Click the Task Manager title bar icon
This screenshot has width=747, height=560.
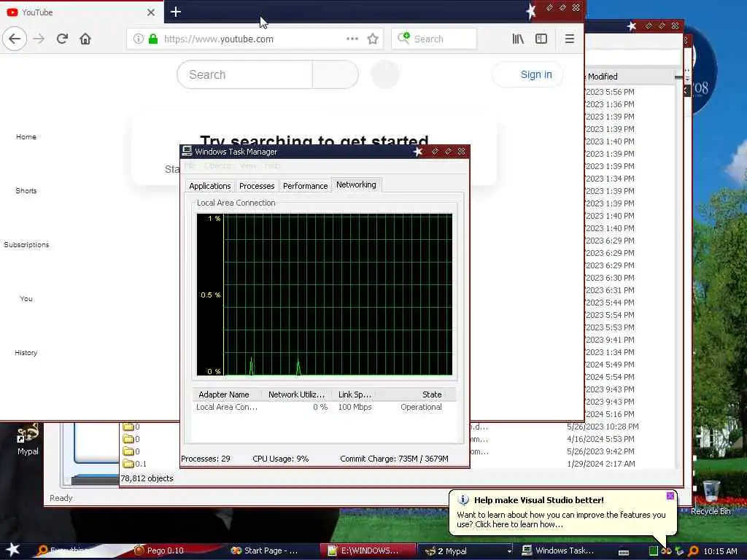coord(187,152)
